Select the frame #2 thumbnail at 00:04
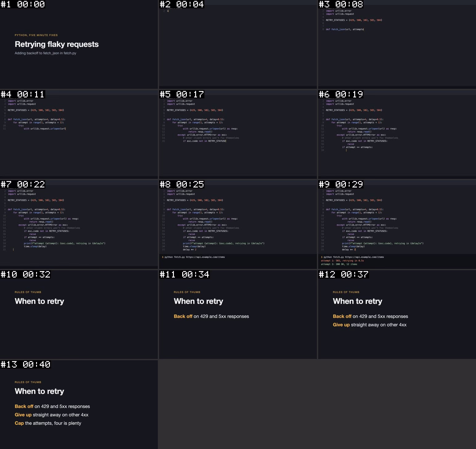Screen dimensions: 476x449 (238, 44)
